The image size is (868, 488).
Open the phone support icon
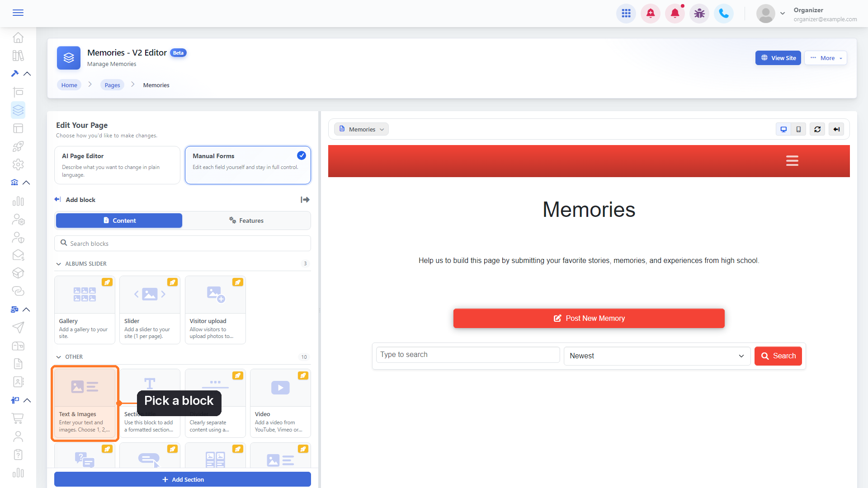click(x=724, y=14)
